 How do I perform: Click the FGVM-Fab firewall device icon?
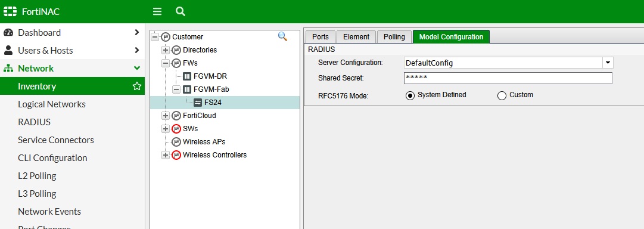pyautogui.click(x=187, y=89)
